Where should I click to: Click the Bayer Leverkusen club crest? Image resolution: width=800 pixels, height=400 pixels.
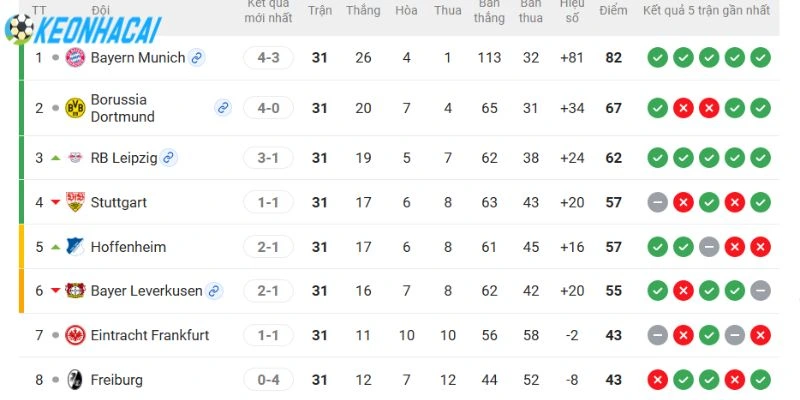tap(75, 291)
